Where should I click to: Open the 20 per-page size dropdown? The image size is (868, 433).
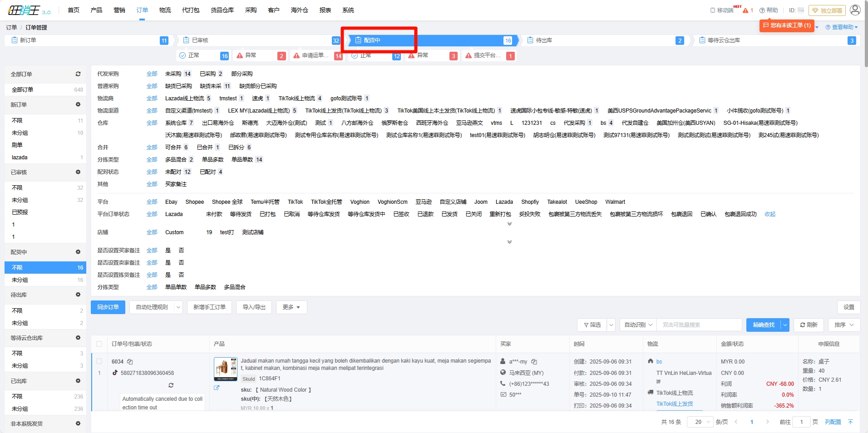click(700, 422)
